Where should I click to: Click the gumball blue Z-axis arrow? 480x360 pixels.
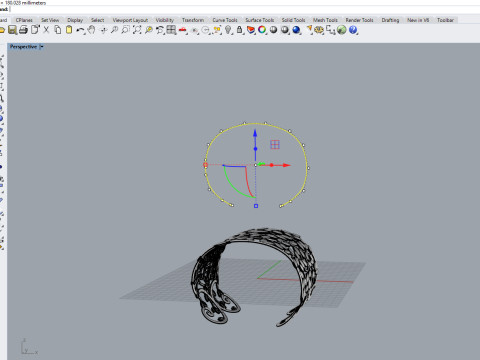pyautogui.click(x=255, y=133)
